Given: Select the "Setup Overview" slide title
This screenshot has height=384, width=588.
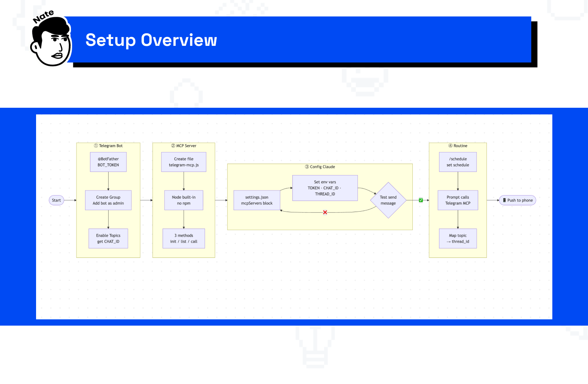Looking at the screenshot, I should point(151,40).
